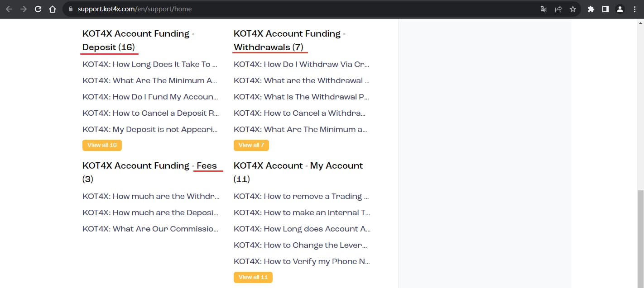
Task: Open article 'How to Cancel a Withdra...'
Action: (x=300, y=113)
